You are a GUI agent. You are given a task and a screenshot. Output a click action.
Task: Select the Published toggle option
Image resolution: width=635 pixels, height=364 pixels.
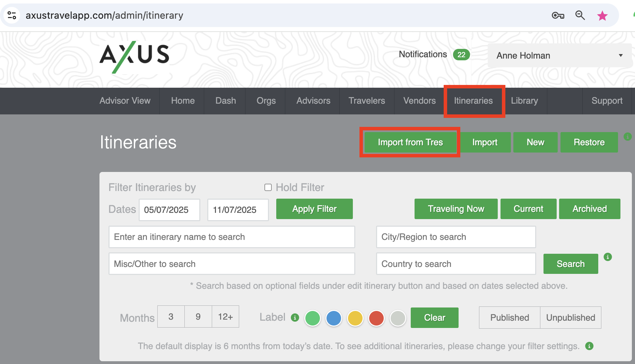[x=510, y=318]
